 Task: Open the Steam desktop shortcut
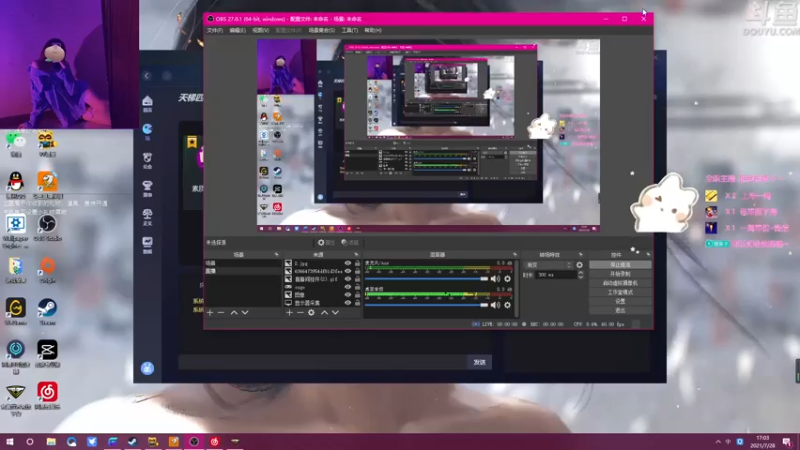coord(47,311)
